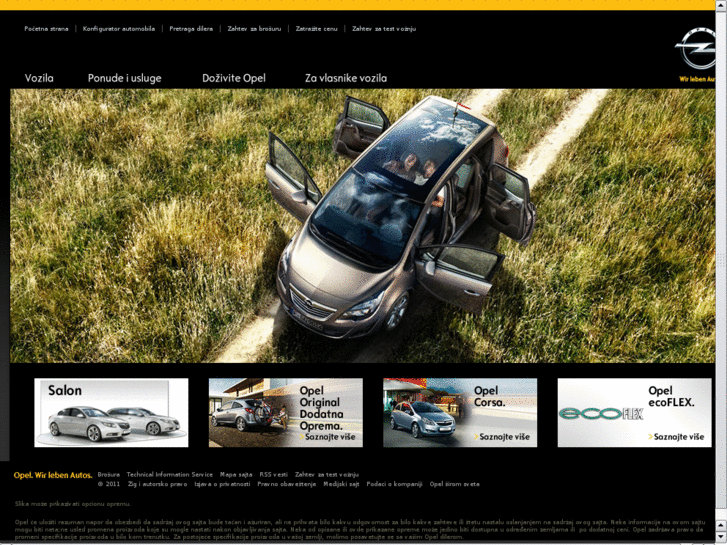Image resolution: width=727 pixels, height=545 pixels.
Task: Open Opel širom sveta link
Action: tap(454, 484)
